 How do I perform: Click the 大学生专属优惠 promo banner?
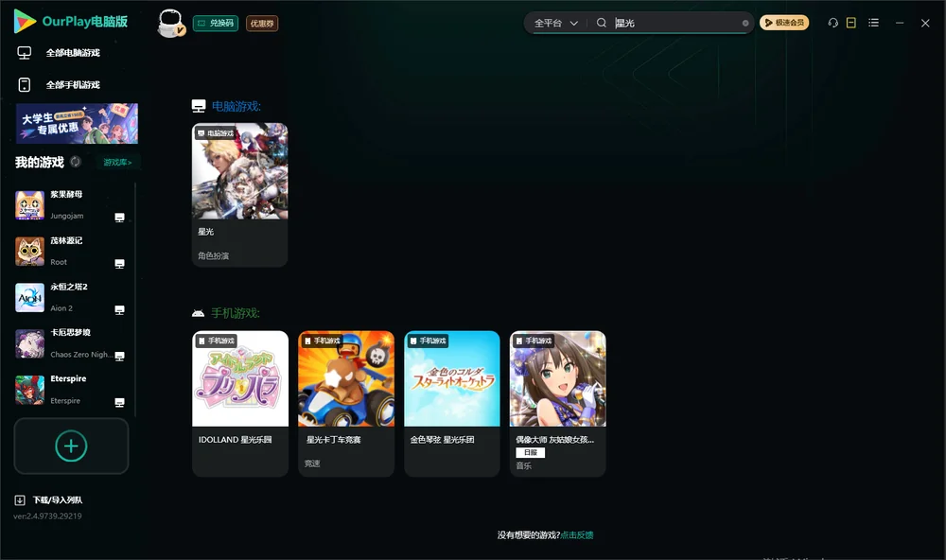[x=77, y=123]
